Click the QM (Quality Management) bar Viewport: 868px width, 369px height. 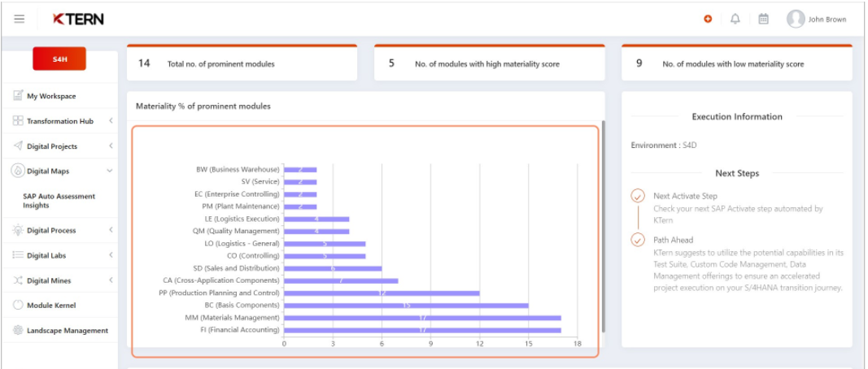316,232
